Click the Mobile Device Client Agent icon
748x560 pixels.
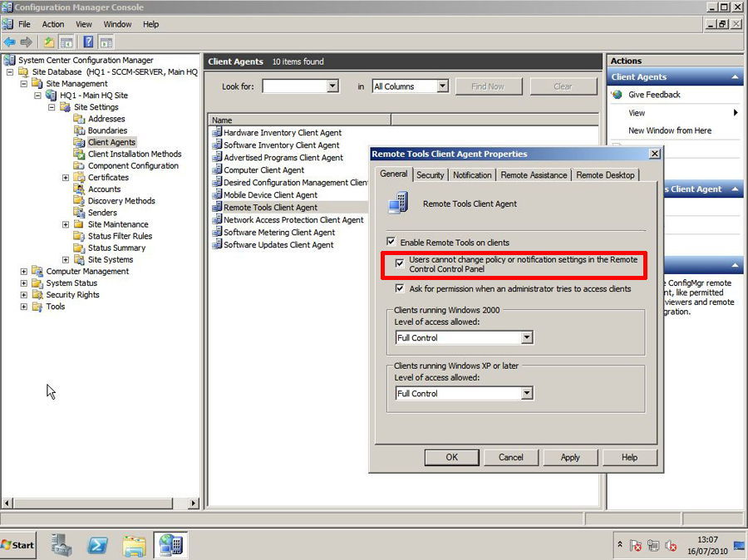217,194
